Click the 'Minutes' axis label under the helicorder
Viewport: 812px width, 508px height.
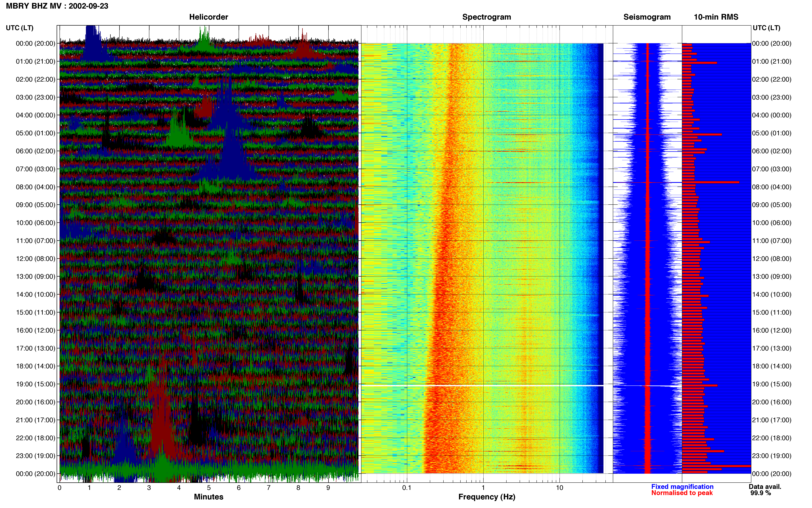pyautogui.click(x=209, y=497)
